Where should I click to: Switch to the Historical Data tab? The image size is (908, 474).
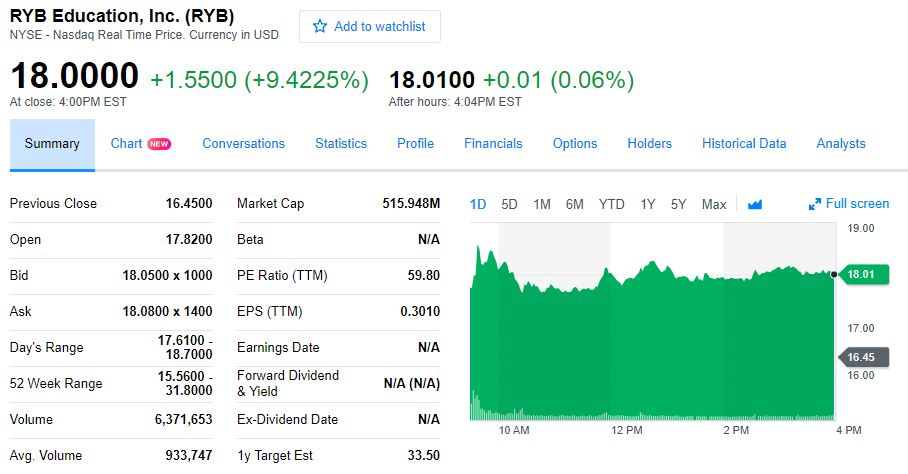(x=744, y=144)
